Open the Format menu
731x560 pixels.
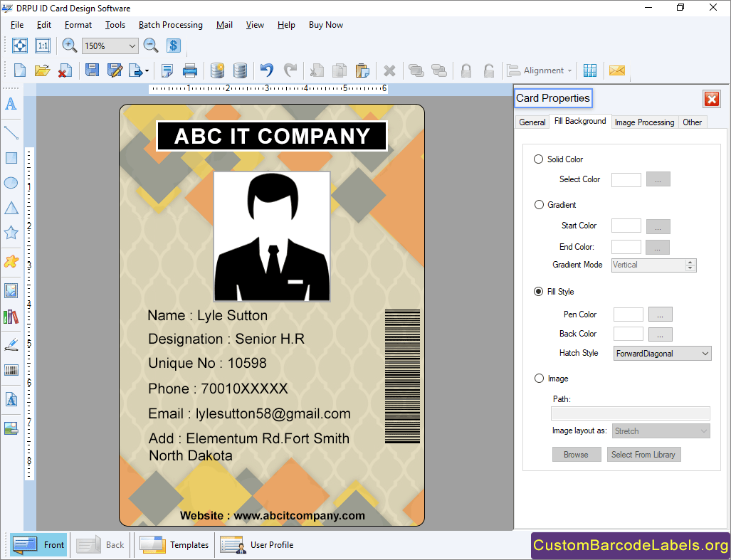click(x=78, y=25)
